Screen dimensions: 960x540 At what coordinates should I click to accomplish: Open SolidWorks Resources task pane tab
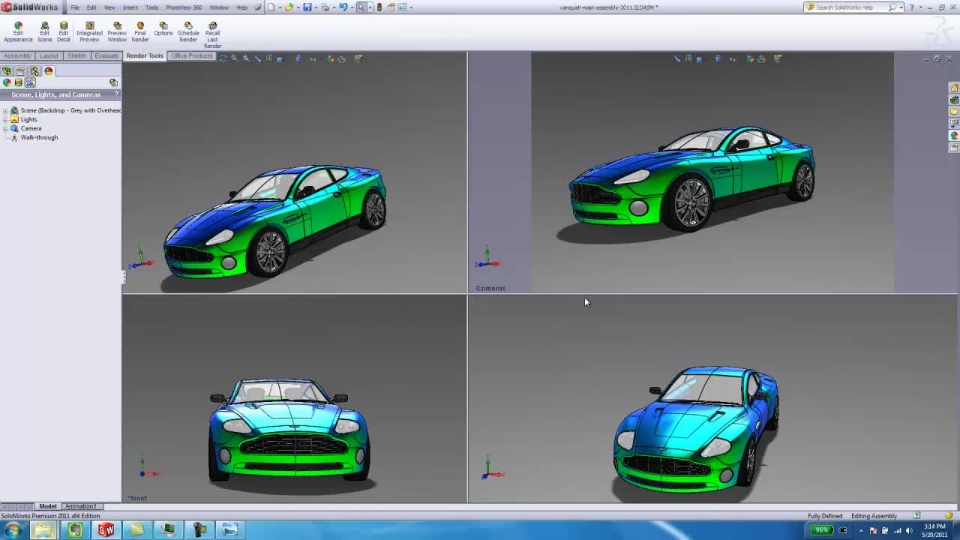954,88
